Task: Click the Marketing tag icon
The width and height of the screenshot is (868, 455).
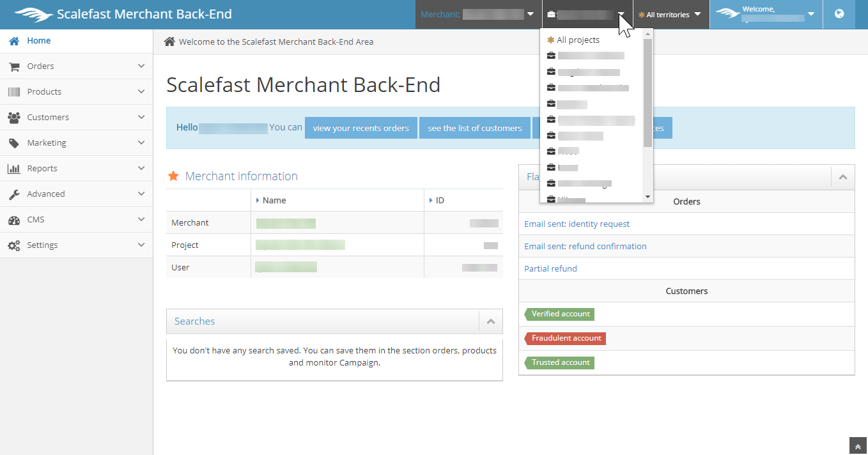Action: tap(13, 143)
